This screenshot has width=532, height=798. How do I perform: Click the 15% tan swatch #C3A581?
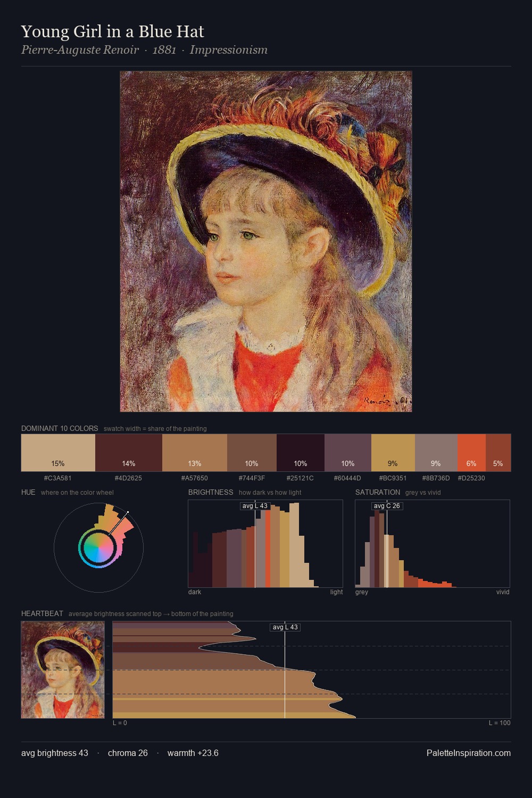(x=58, y=453)
